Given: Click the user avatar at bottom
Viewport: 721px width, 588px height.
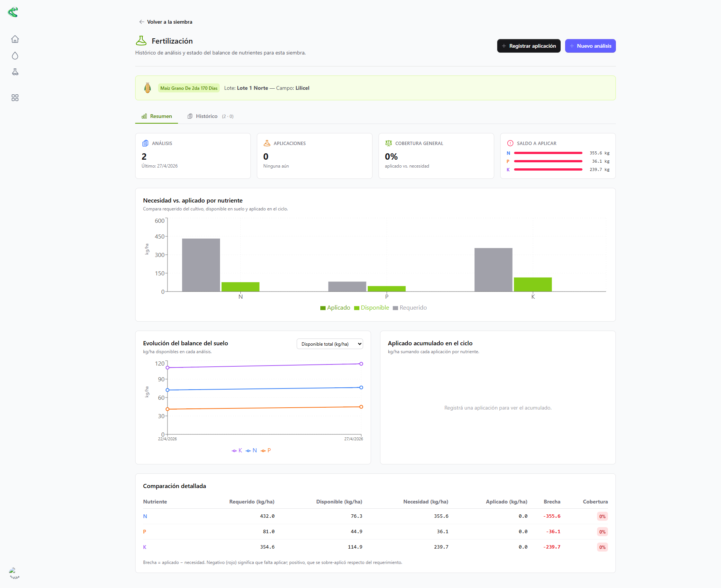Looking at the screenshot, I should coord(14,573).
